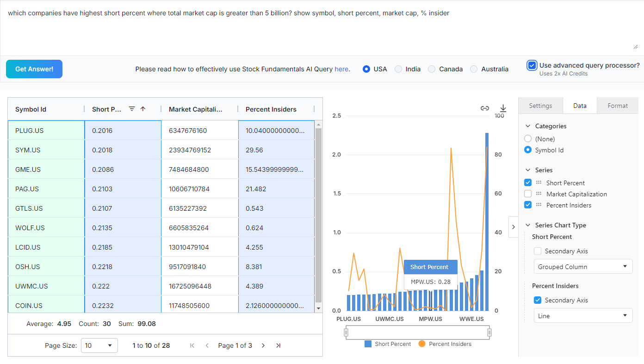Select the COIN.US symbol cell

pyautogui.click(x=46, y=306)
